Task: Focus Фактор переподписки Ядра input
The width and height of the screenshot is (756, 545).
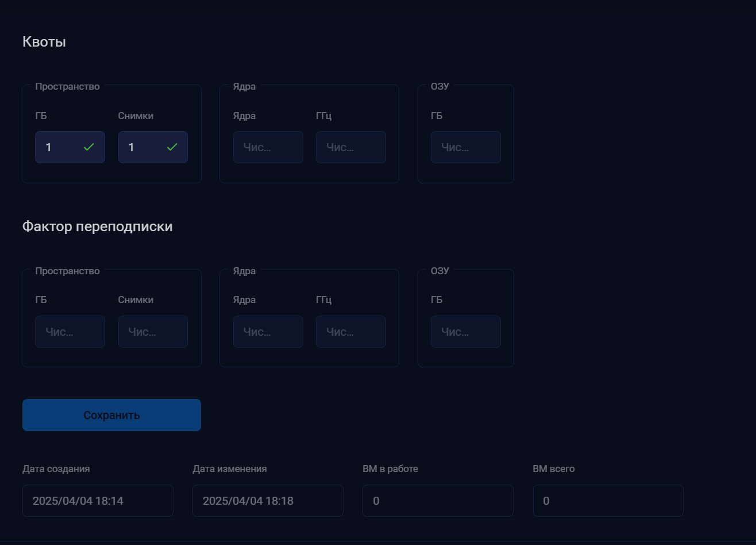Action: pyautogui.click(x=268, y=332)
